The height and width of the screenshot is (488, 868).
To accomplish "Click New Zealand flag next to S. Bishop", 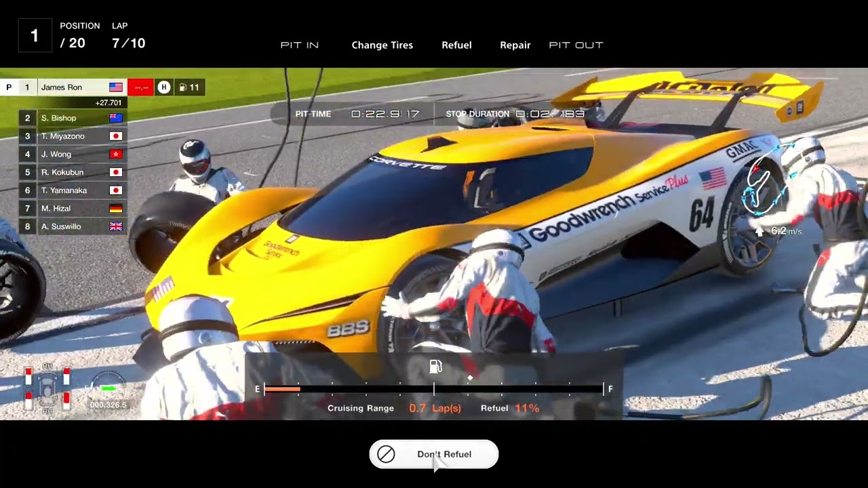I will click(116, 118).
